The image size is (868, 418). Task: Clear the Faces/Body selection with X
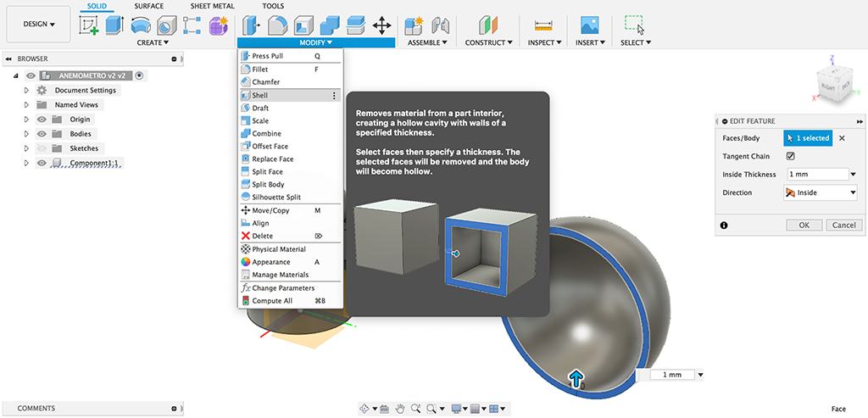[x=842, y=138]
